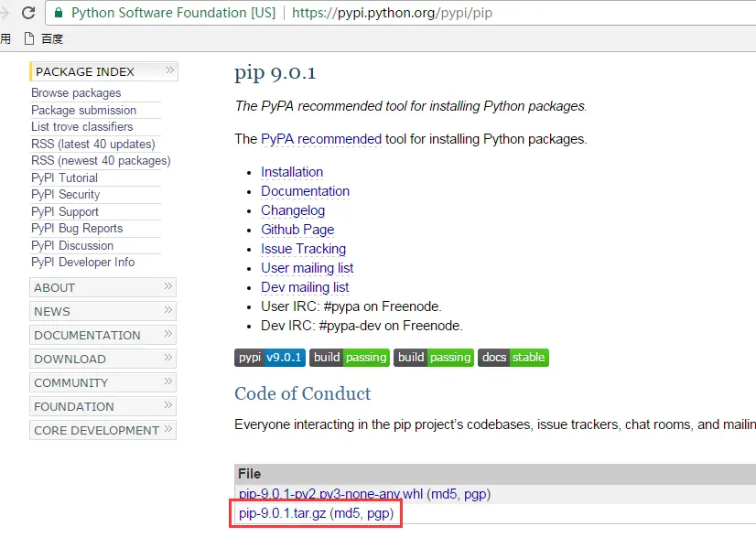Viewport: 756px width, 537px height.
Task: Click the pip 9.0.1 page title
Action: click(x=275, y=73)
